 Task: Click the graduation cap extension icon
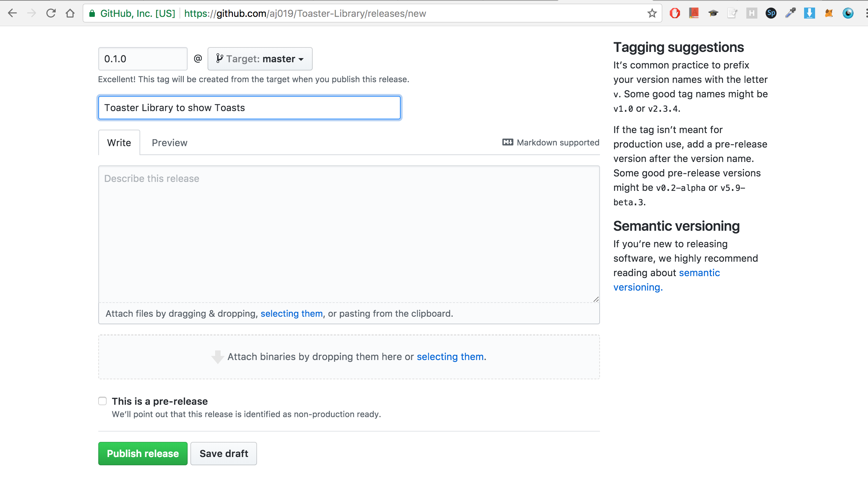(x=713, y=13)
